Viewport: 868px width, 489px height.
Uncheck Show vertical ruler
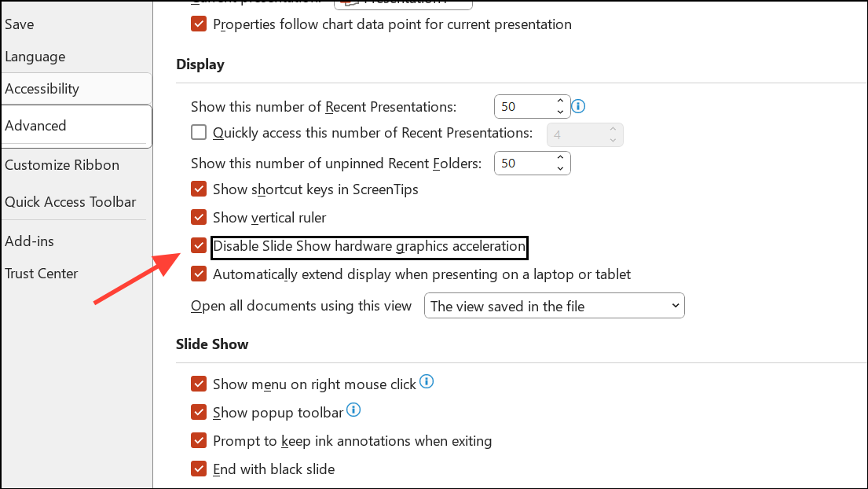[x=199, y=217]
